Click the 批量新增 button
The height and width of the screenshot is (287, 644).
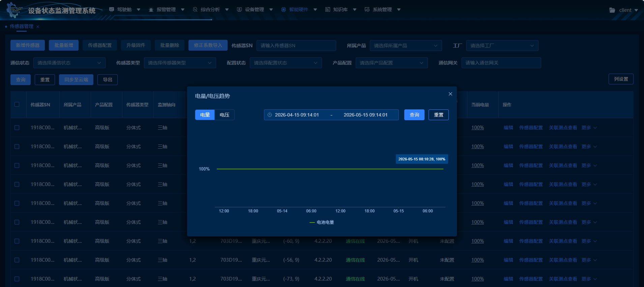pos(64,45)
